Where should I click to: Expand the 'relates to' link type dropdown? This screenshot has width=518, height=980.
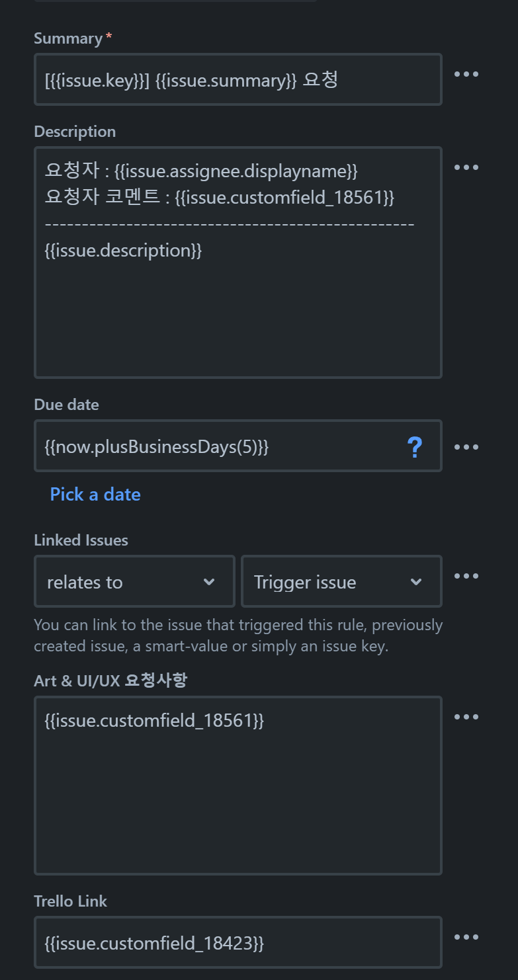pyautogui.click(x=134, y=582)
